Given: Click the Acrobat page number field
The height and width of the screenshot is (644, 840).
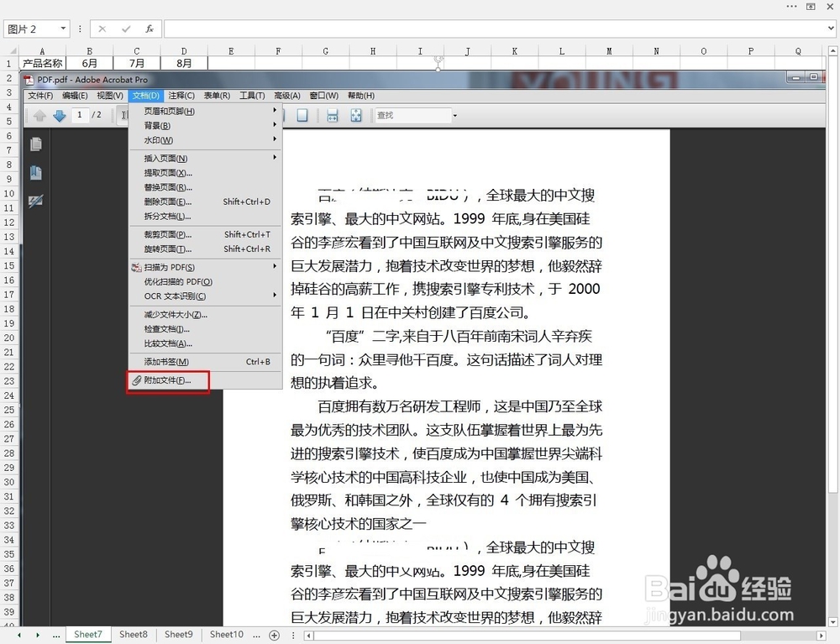Looking at the screenshot, I should (x=80, y=114).
